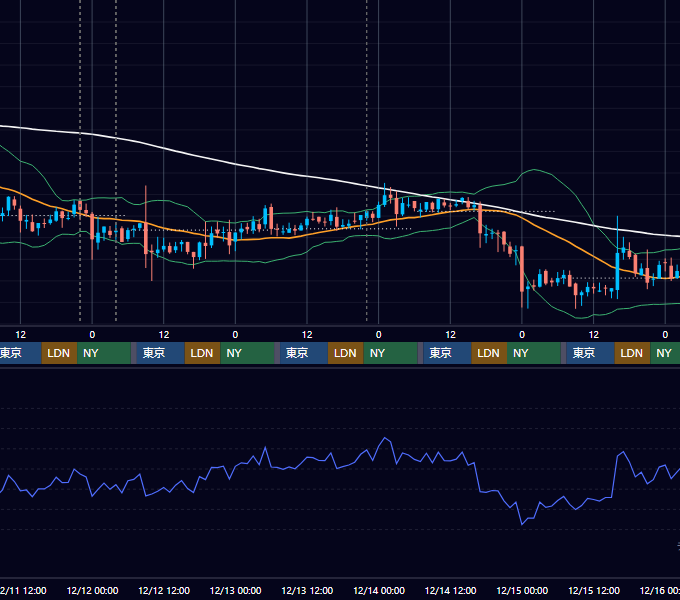Image resolution: width=680 pixels, height=600 pixels.
Task: Select the 12/14 LDN session block
Action: [489, 353]
